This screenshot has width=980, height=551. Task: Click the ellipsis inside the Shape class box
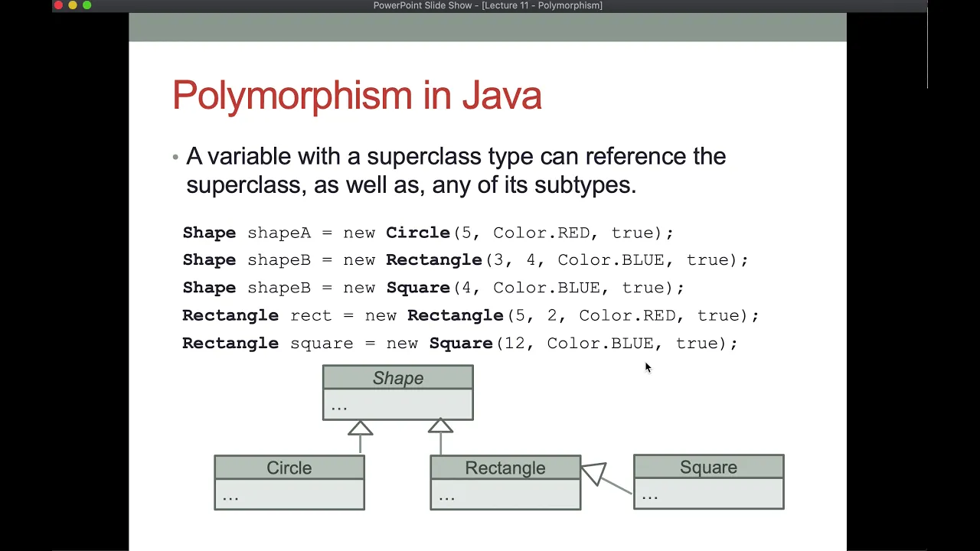tap(339, 408)
